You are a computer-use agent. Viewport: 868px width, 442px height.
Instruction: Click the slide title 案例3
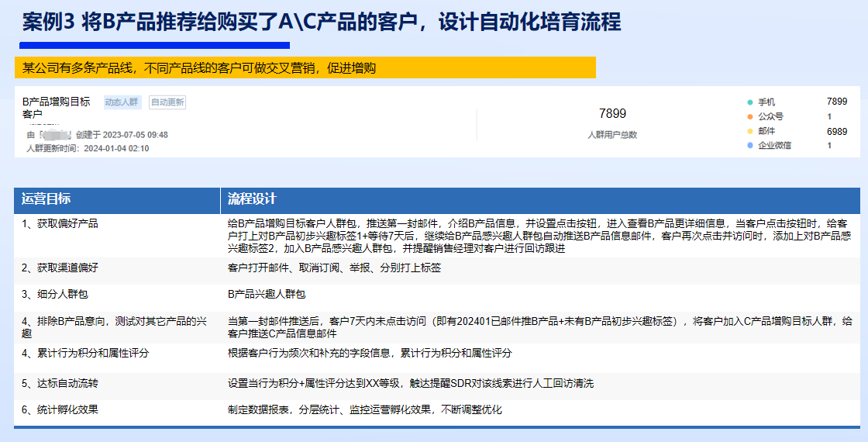coord(321,22)
